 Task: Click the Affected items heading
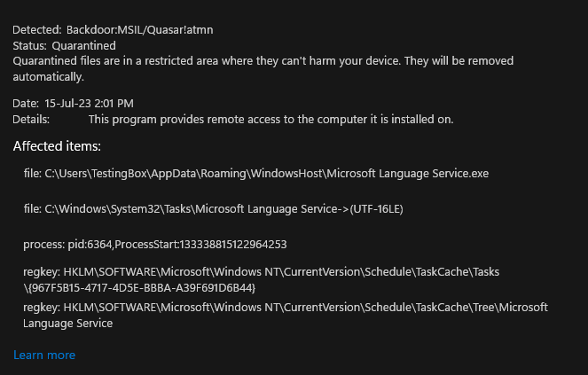(57, 146)
